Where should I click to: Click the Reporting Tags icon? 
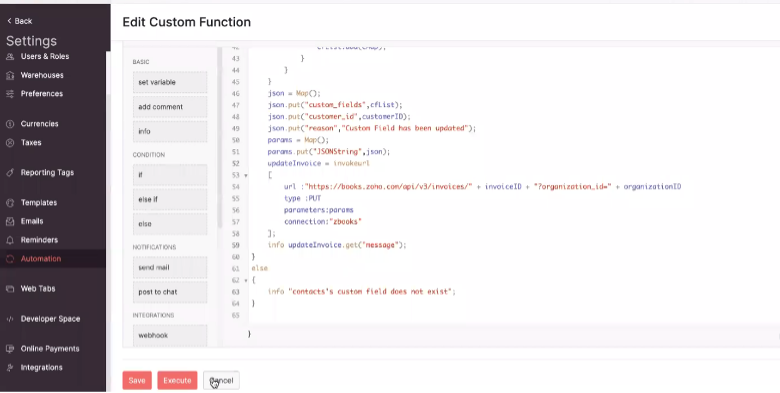10,173
